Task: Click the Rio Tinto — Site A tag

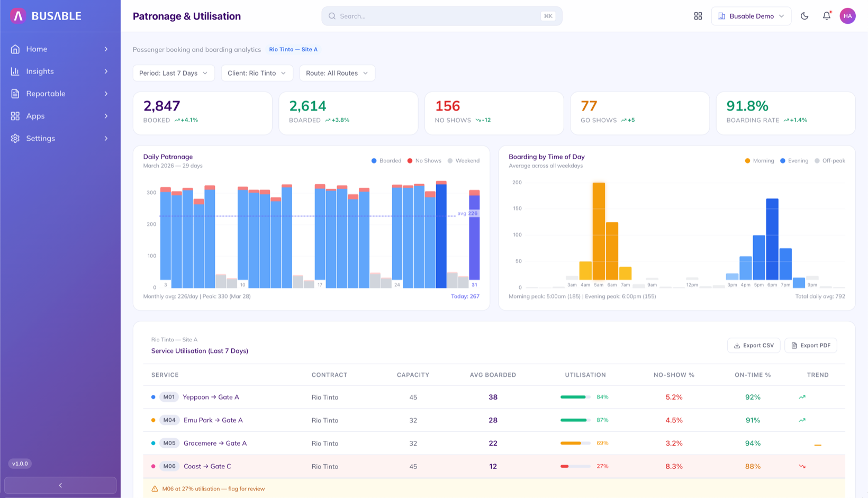Action: (293, 49)
